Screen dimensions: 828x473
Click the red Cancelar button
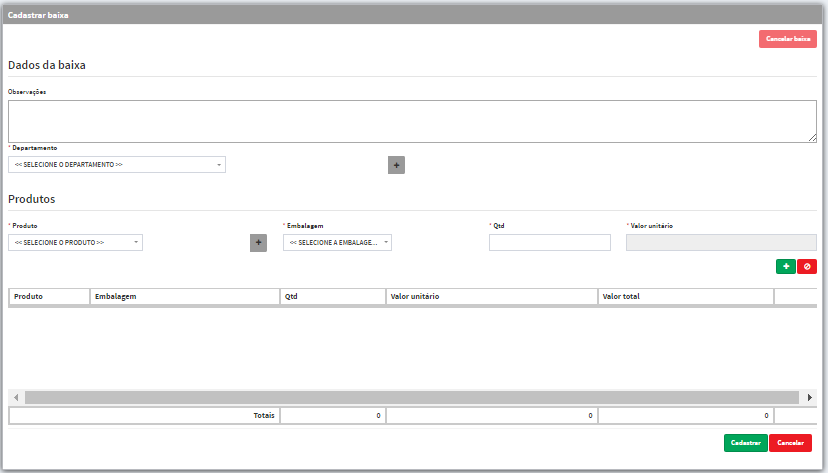(791, 443)
